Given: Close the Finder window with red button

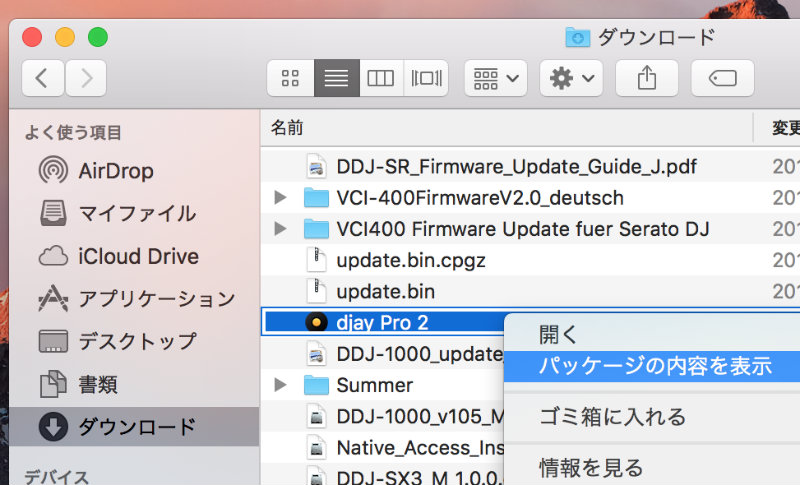Looking at the screenshot, I should coord(32,37).
